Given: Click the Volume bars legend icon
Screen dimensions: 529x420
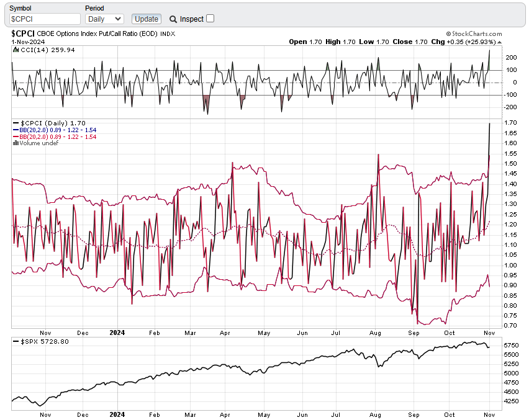Looking at the screenshot, I should point(16,143).
